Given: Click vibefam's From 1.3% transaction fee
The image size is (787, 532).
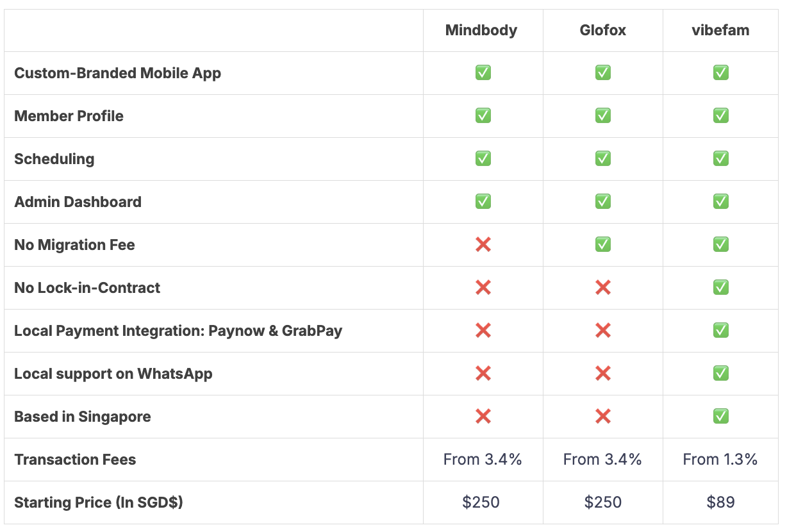Looking at the screenshot, I should [720, 460].
